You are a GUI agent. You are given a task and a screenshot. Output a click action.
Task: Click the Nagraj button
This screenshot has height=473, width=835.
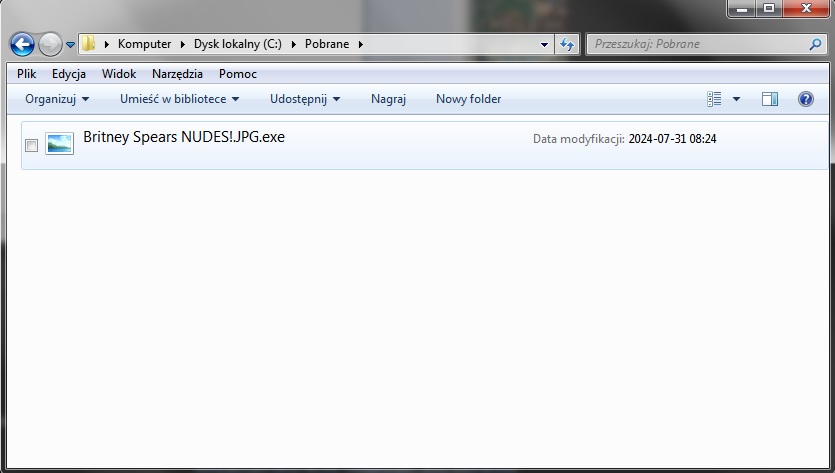(388, 99)
